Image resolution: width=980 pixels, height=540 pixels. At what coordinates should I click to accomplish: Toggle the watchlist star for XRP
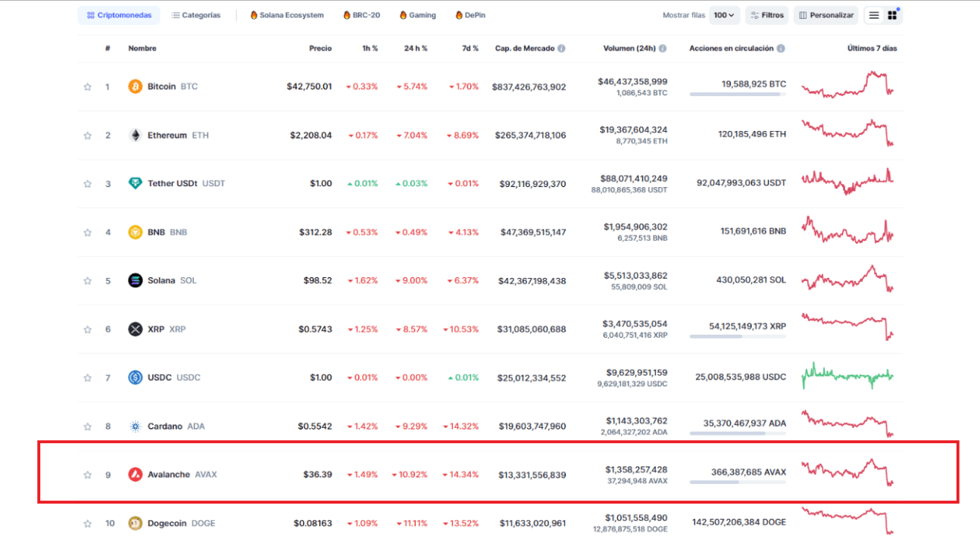[x=87, y=329]
